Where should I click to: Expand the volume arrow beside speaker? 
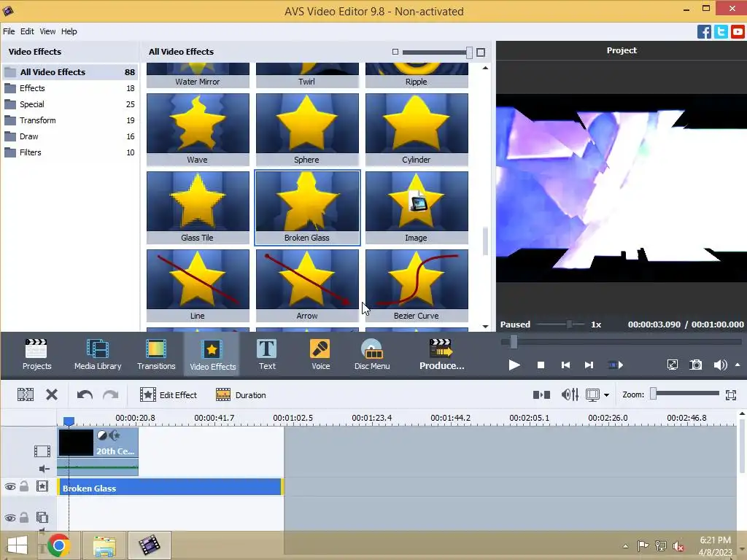coord(738,365)
